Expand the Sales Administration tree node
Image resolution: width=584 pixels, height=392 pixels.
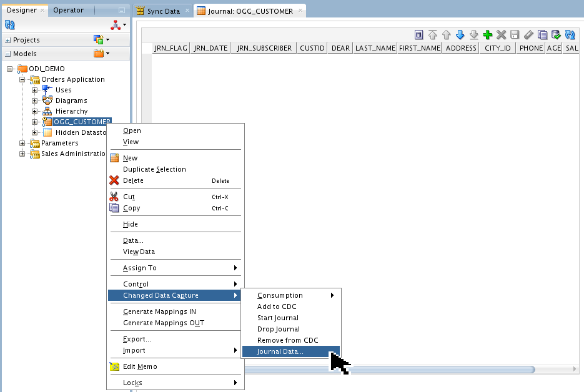pos(22,154)
